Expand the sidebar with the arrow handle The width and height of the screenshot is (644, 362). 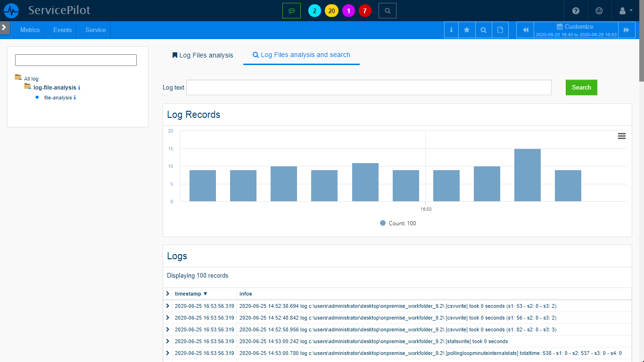tap(4, 28)
